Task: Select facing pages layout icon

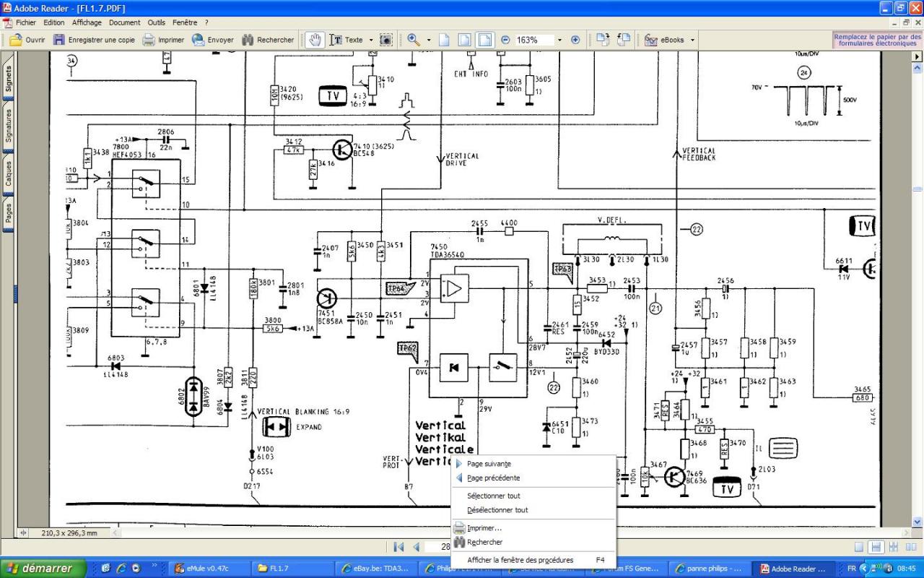Action: click(x=910, y=547)
